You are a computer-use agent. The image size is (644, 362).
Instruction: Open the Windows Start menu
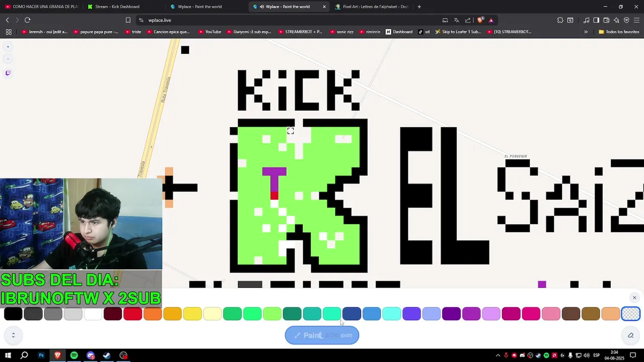(x=8, y=355)
